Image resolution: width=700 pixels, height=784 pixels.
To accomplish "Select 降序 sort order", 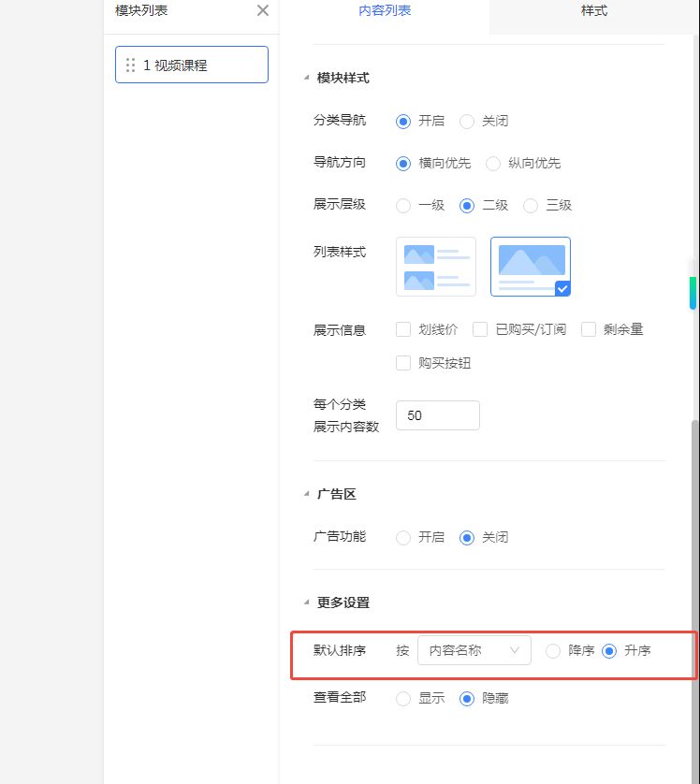I will click(x=553, y=651).
